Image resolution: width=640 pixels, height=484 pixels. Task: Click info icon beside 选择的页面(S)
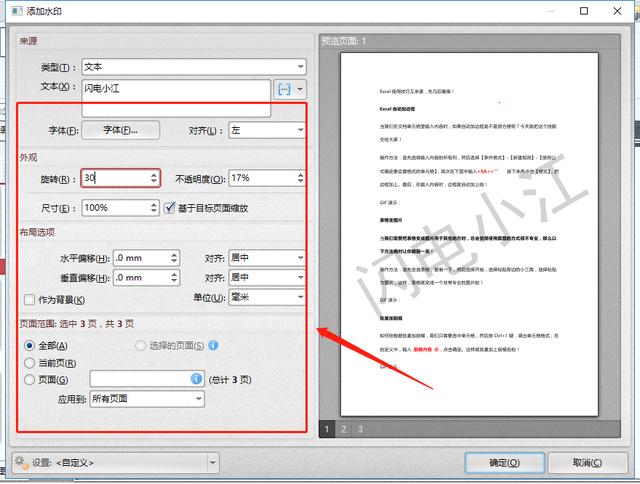[x=213, y=345]
